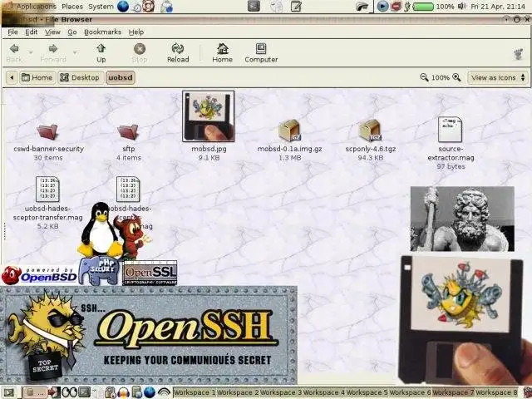Open the Go menu
The height and width of the screenshot is (399, 532).
(72, 32)
